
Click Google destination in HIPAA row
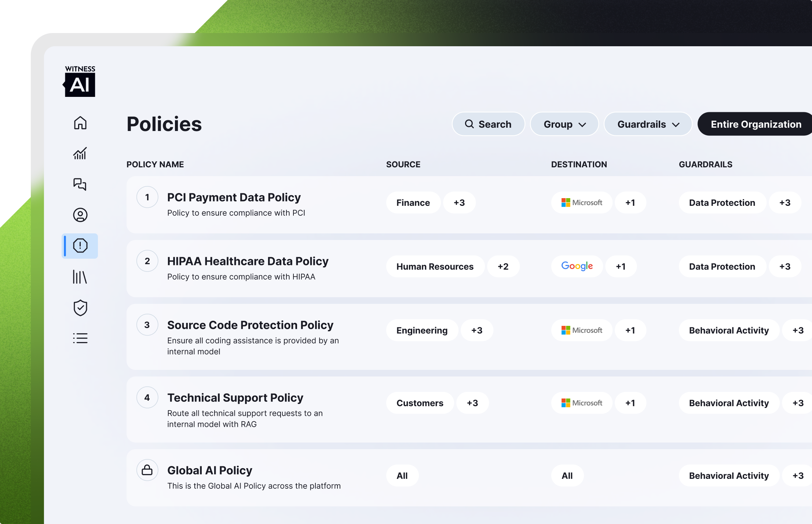click(577, 266)
